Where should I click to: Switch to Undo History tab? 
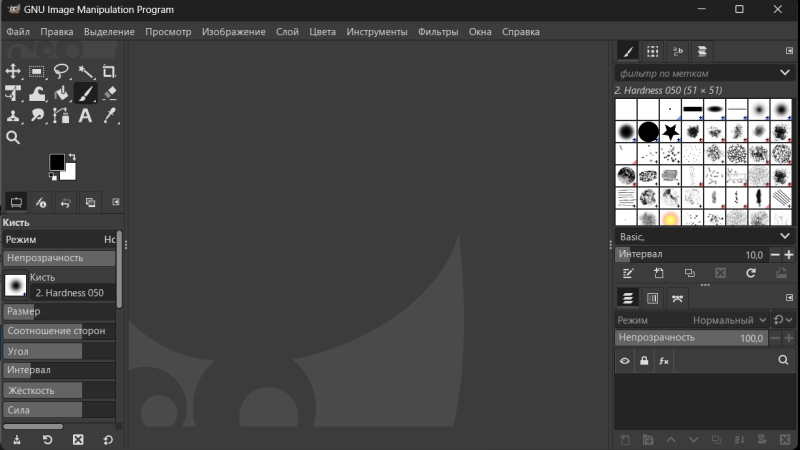coord(65,203)
